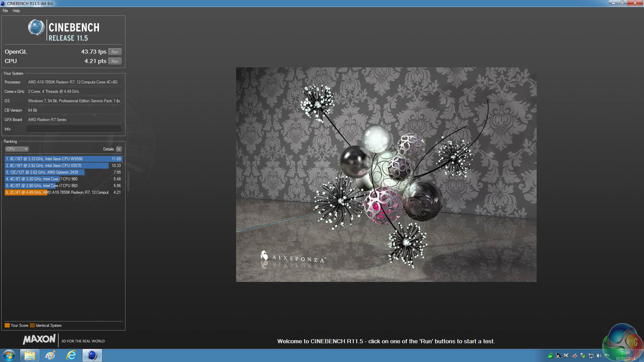
Task: Click the Cinebench globe logo icon
Action: [x=36, y=27]
